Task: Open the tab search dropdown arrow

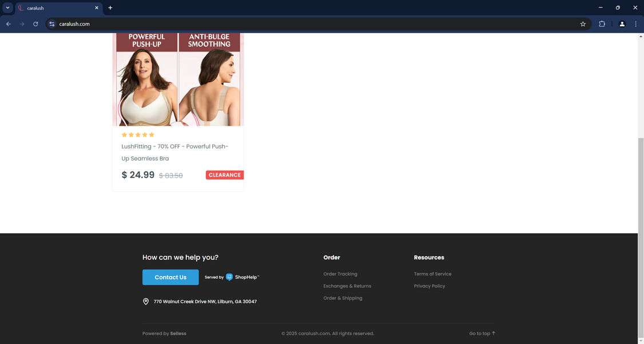Action: point(7,7)
